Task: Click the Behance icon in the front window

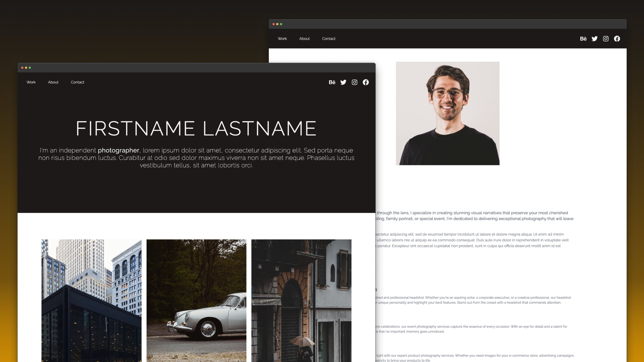Action: pyautogui.click(x=332, y=82)
